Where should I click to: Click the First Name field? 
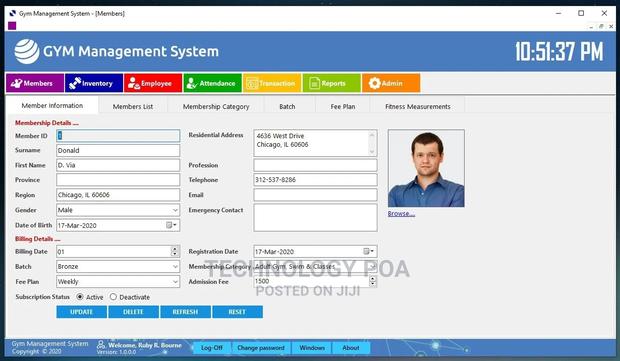(118, 165)
